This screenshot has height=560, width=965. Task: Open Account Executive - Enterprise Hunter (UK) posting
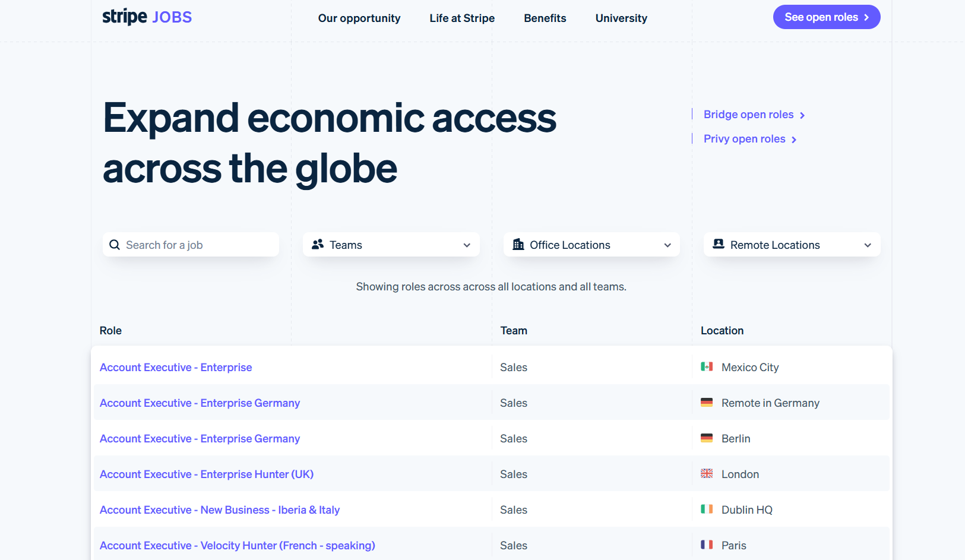point(207,474)
